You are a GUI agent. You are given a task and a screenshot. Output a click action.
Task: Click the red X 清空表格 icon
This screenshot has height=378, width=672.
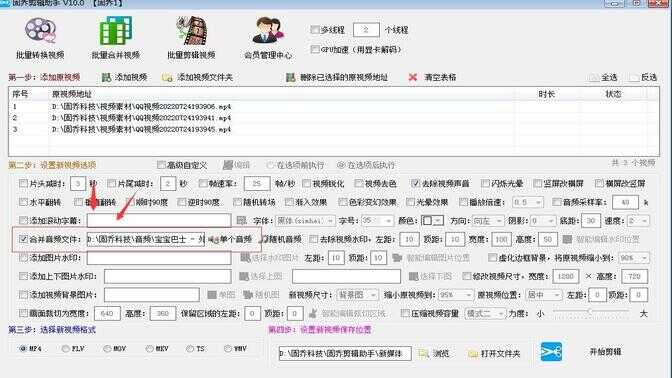pyautogui.click(x=413, y=78)
